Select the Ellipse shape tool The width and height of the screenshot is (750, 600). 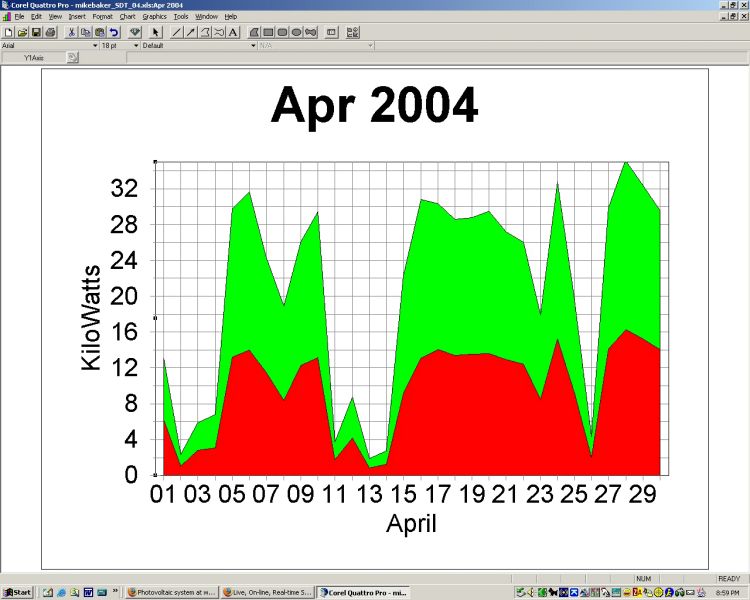[x=297, y=33]
